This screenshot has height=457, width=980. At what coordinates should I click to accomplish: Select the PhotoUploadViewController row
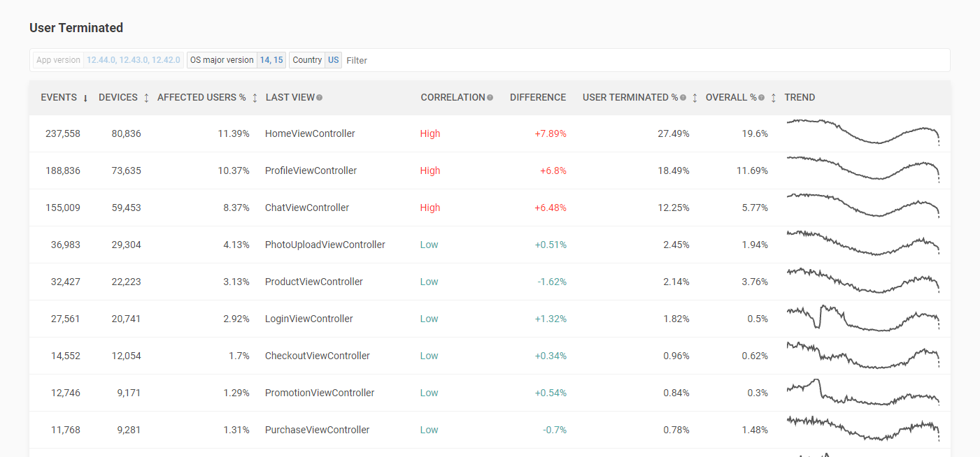[x=490, y=245]
